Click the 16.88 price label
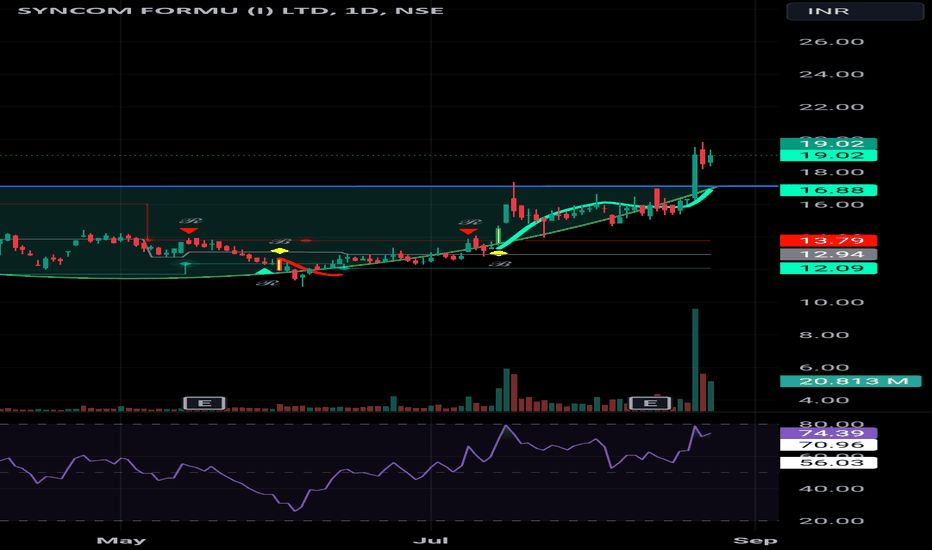 tap(829, 190)
